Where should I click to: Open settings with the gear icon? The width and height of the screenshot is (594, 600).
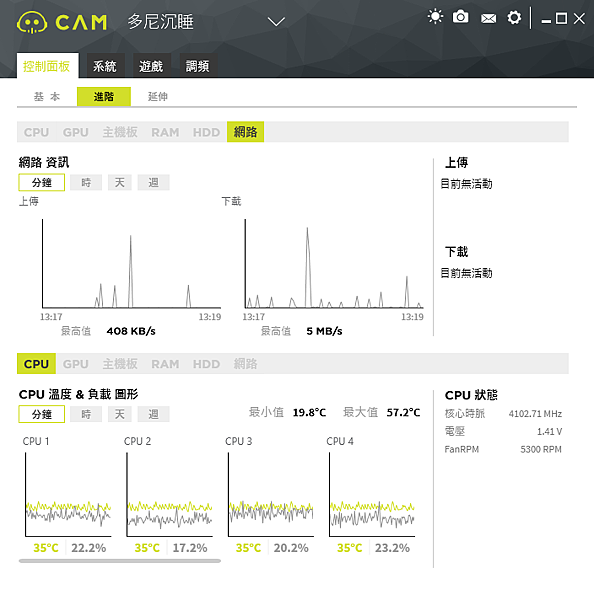pos(514,18)
